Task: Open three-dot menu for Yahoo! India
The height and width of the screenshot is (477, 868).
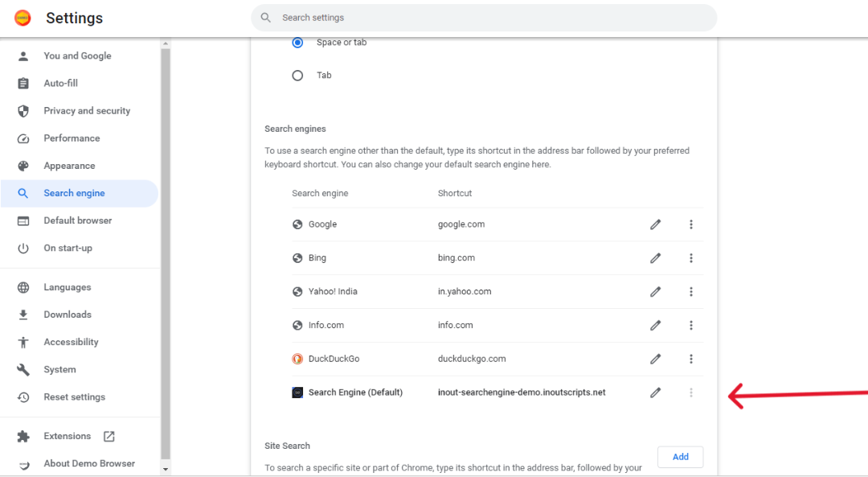Action: point(691,292)
